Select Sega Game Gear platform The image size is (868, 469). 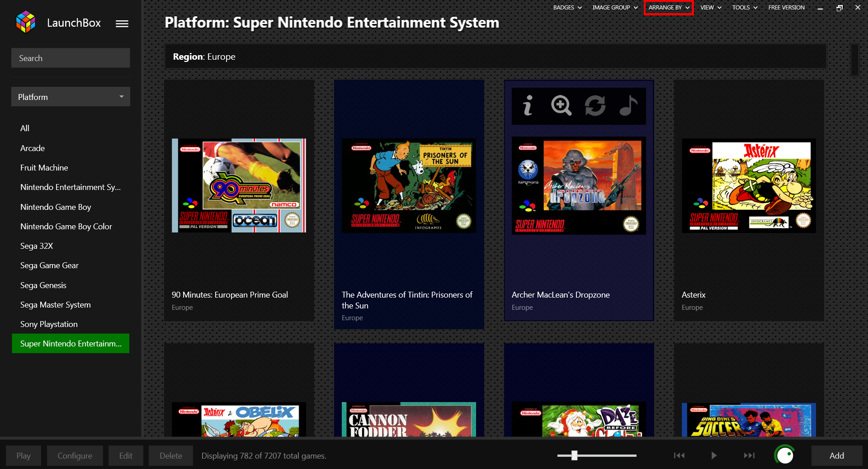coord(71,265)
